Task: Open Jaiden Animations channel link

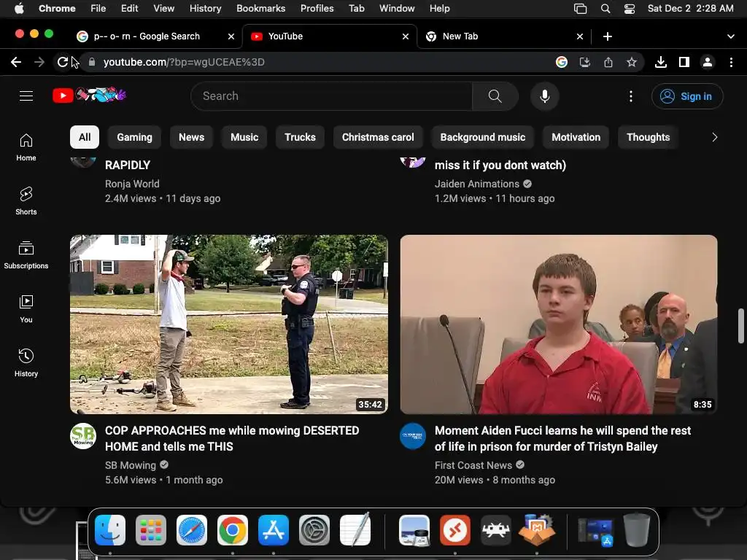Action: tap(477, 184)
